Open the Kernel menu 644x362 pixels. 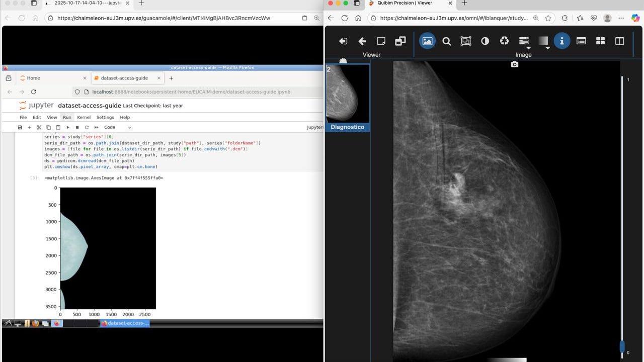(84, 117)
